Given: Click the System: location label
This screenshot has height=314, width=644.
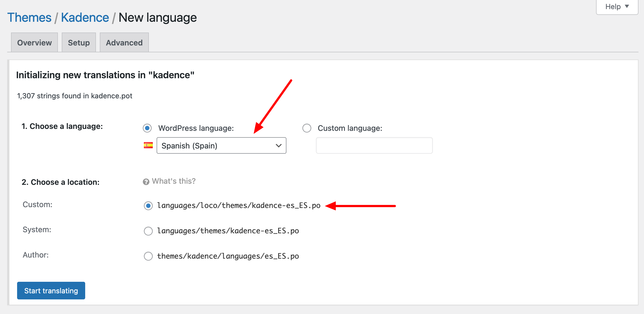Looking at the screenshot, I should pyautogui.click(x=37, y=230).
